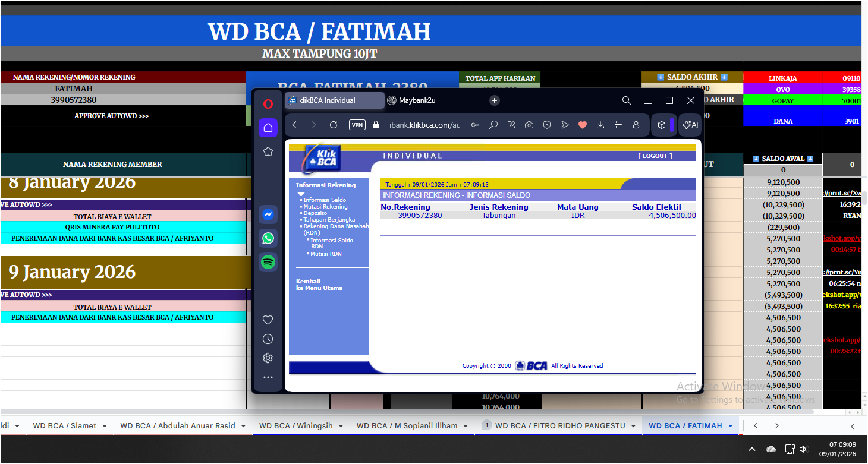Open browser downloads panel
868x464 pixels.
click(x=600, y=125)
